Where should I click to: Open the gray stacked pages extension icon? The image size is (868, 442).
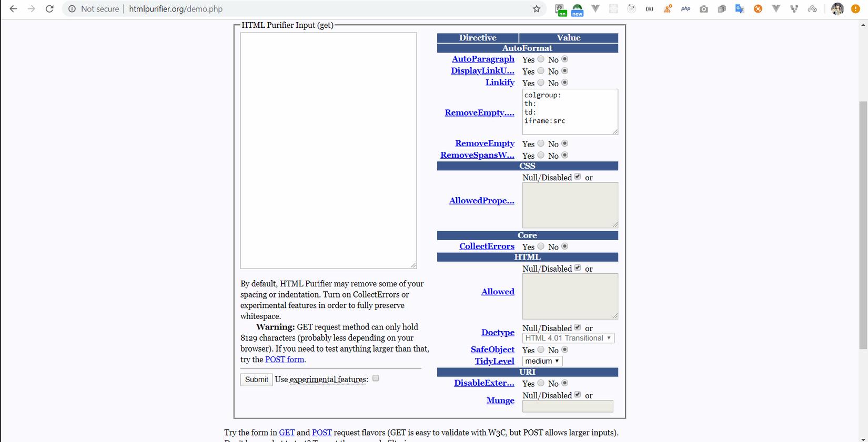[722, 9]
